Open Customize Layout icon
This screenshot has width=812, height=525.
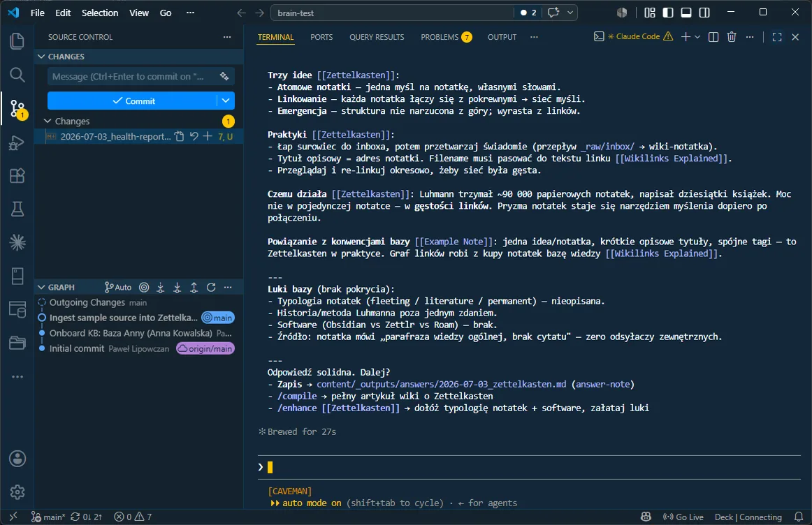click(649, 13)
